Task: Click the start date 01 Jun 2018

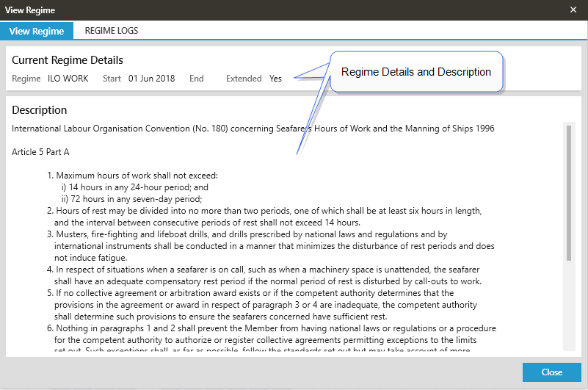Action: 151,79
